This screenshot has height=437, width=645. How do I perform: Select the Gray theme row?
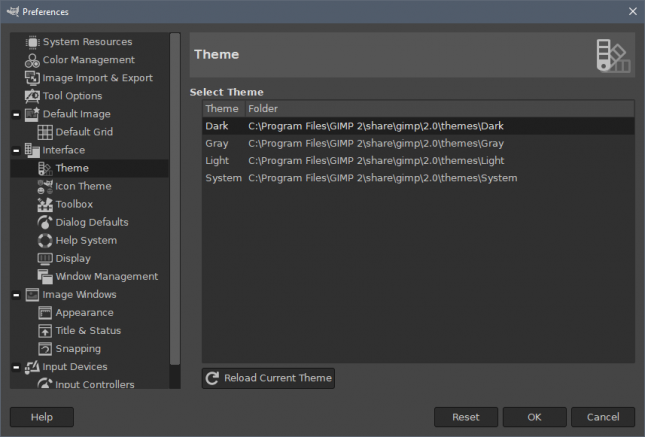(x=418, y=144)
